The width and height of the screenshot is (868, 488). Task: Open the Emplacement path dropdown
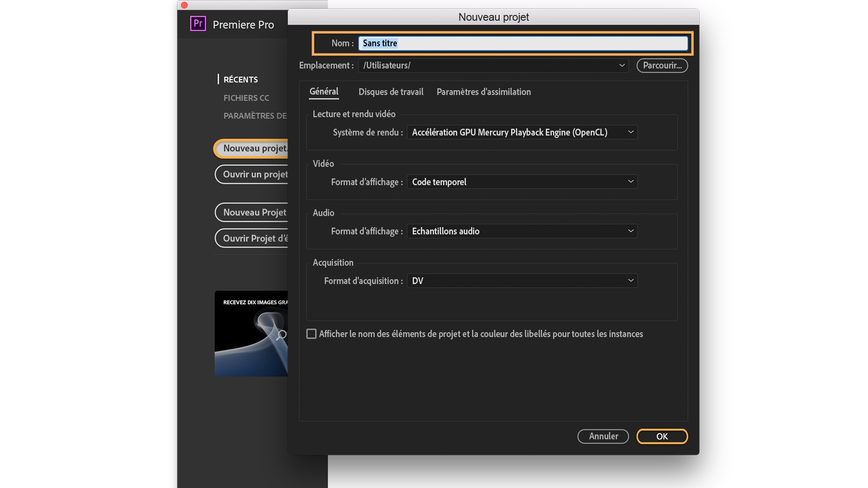coord(493,66)
